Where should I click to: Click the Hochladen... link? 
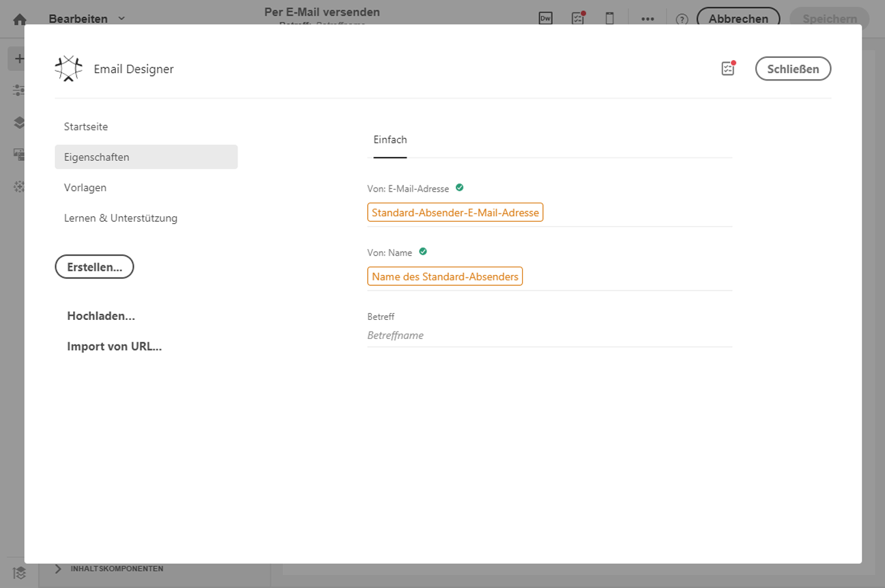click(x=101, y=317)
